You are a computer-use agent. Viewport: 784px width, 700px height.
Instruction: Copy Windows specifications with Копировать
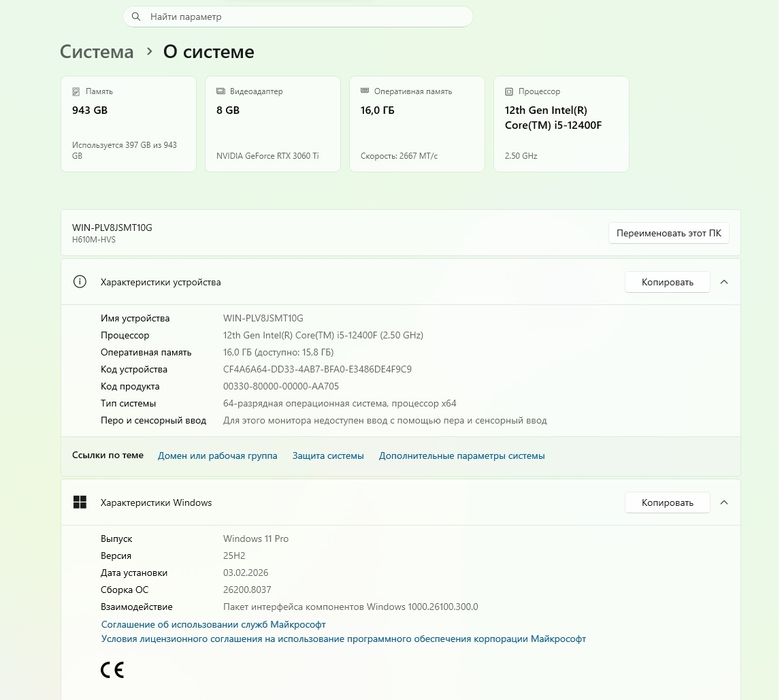pyautogui.click(x=667, y=502)
